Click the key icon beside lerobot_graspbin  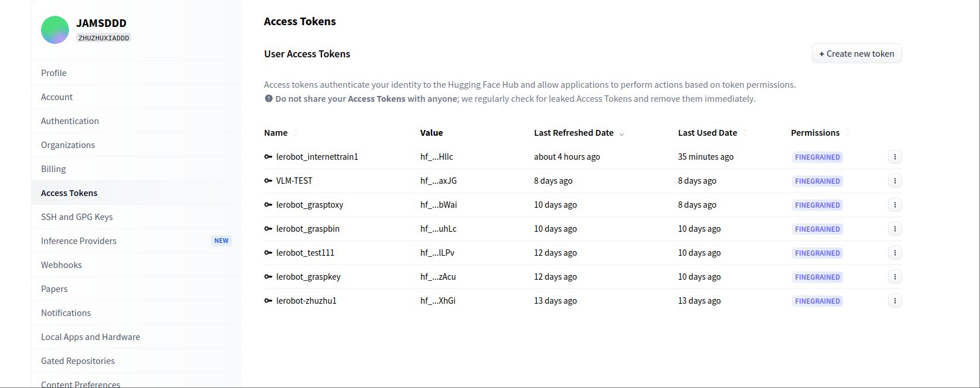point(268,229)
